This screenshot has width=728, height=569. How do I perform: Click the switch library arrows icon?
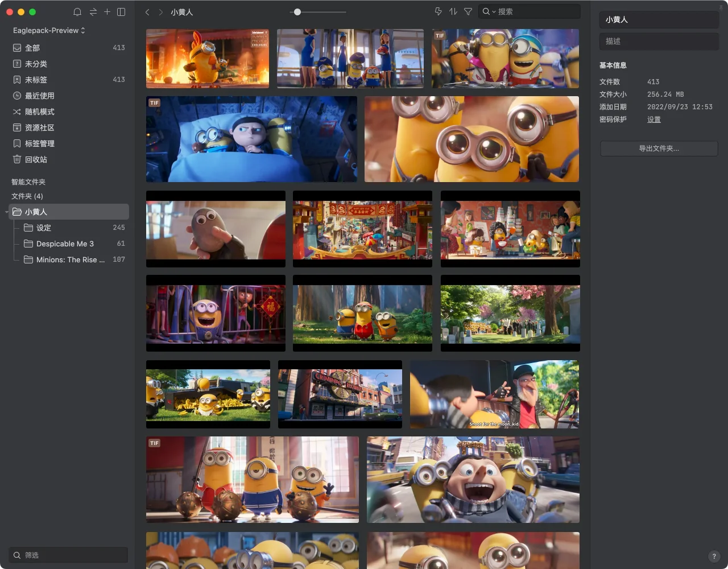[x=93, y=12]
